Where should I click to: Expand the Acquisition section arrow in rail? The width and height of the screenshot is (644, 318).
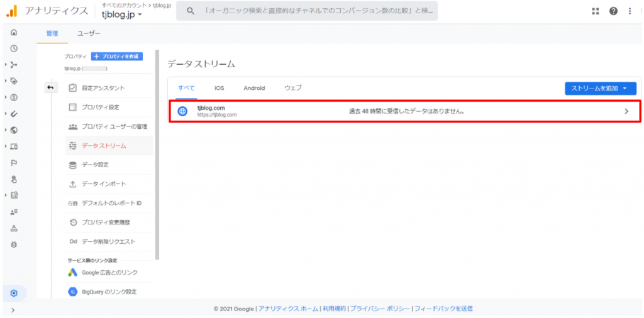(x=6, y=65)
